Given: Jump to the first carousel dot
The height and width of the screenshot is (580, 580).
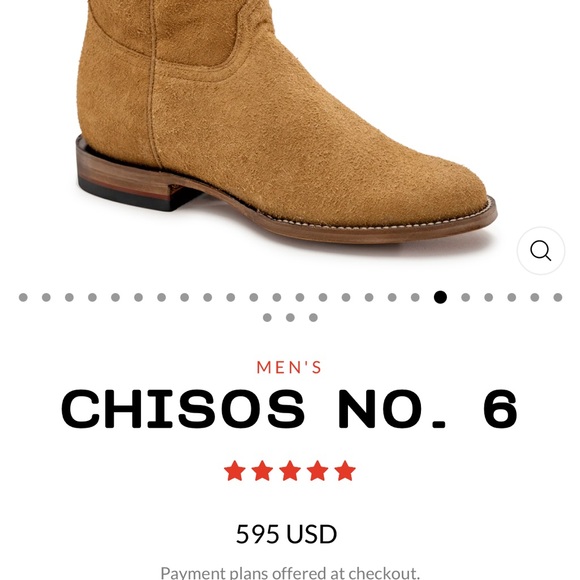Looking at the screenshot, I should (x=23, y=297).
